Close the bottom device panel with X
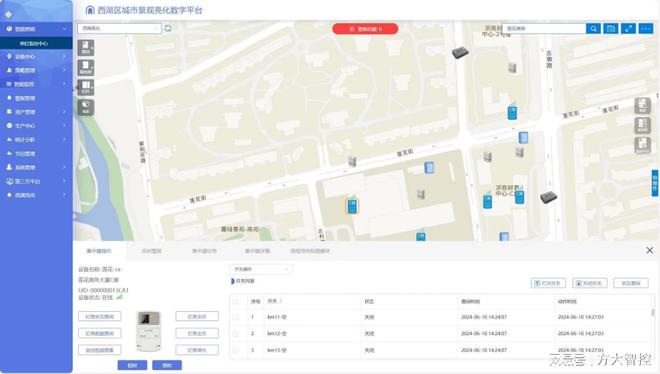660x374 pixels. tap(649, 250)
